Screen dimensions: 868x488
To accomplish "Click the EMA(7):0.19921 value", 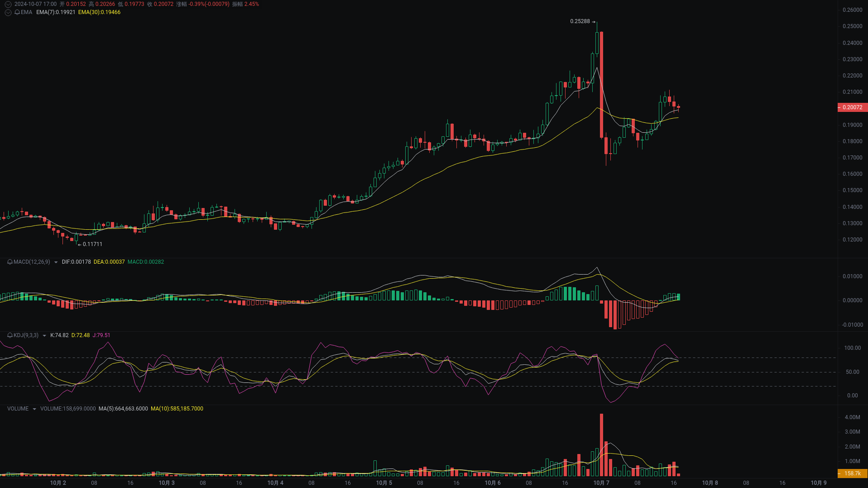I will [x=56, y=12].
